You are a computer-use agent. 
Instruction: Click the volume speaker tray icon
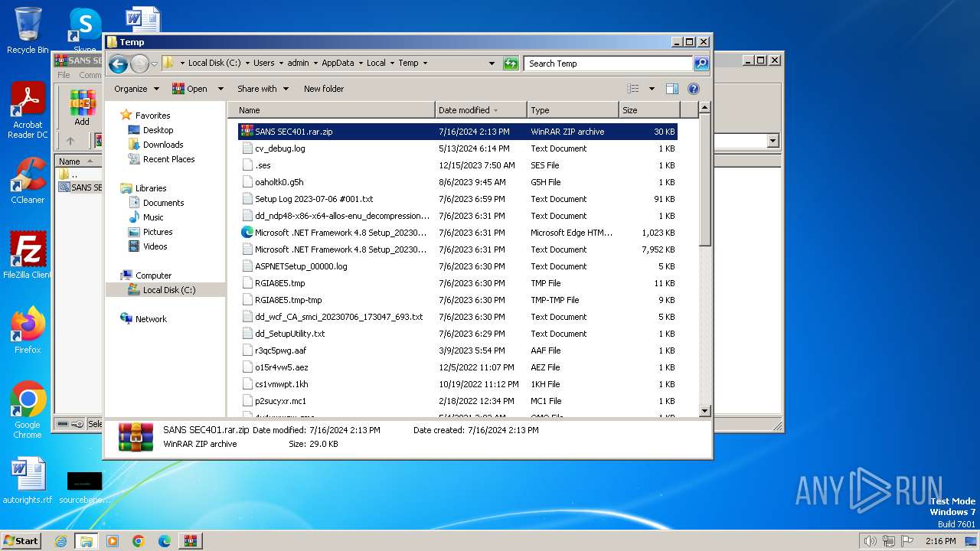870,541
